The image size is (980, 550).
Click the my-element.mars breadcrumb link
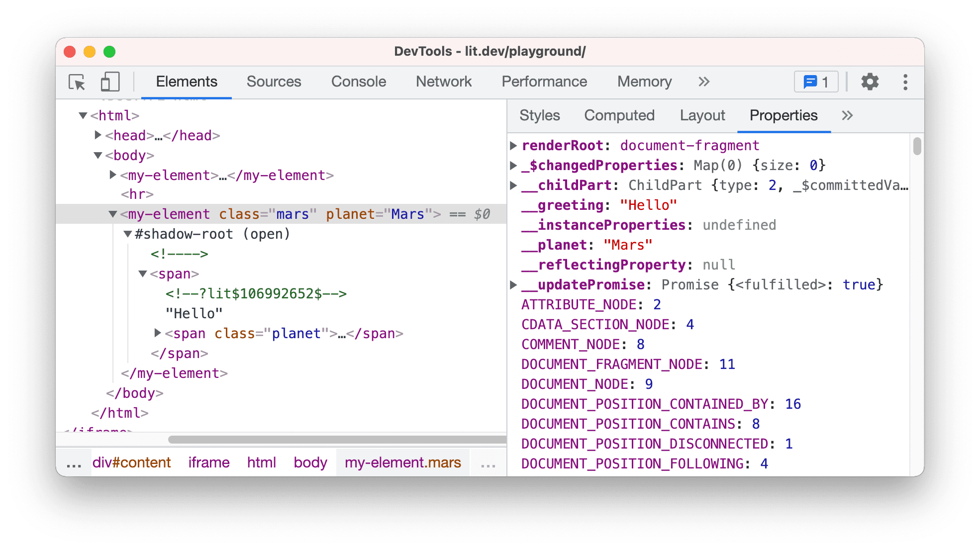tap(402, 463)
